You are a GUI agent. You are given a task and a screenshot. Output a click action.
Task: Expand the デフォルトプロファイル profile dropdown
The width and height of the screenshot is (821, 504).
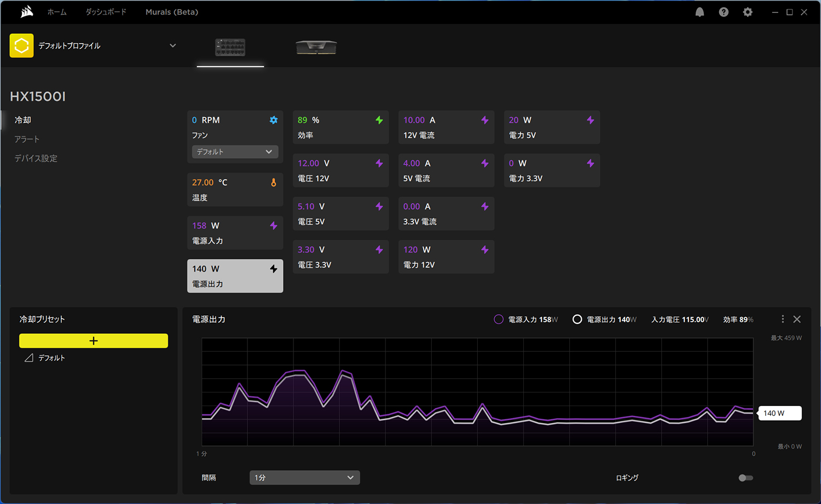pyautogui.click(x=172, y=46)
